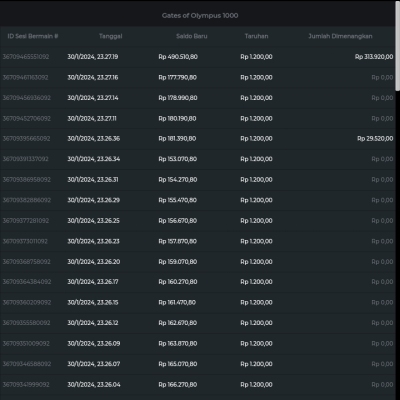Click the date '30/1/2024, 23.26.07'
This screenshot has height=400, width=400.
[94, 364]
